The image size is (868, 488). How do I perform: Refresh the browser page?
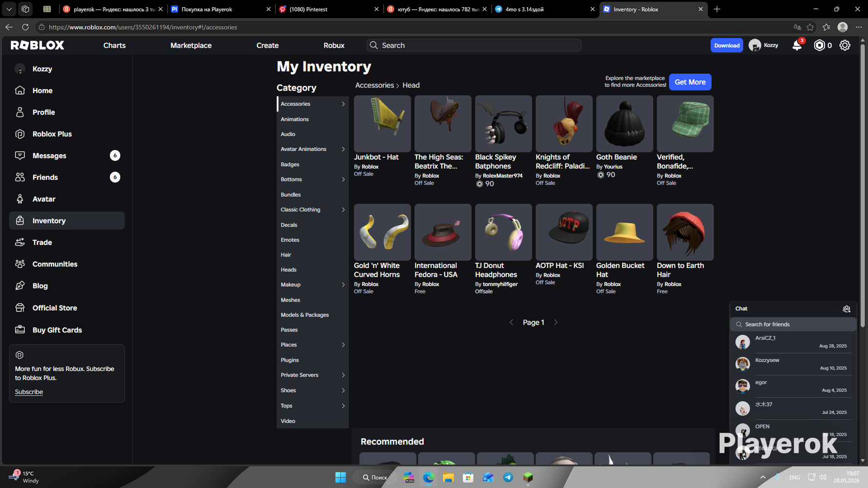(x=25, y=27)
